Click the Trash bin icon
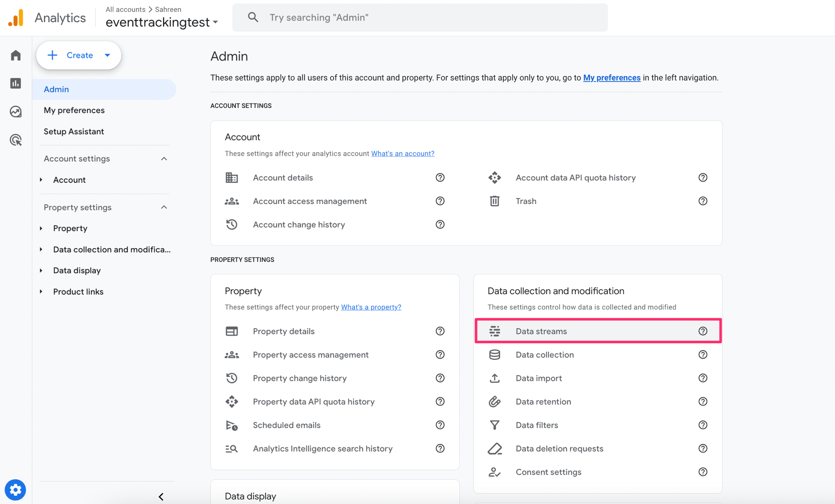This screenshot has width=835, height=504. pos(494,201)
